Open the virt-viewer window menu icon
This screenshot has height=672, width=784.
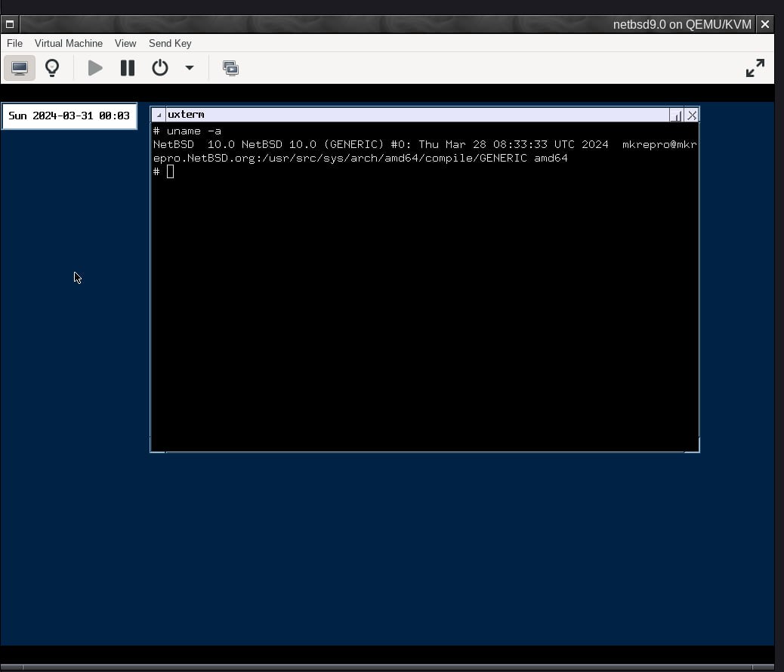10,24
